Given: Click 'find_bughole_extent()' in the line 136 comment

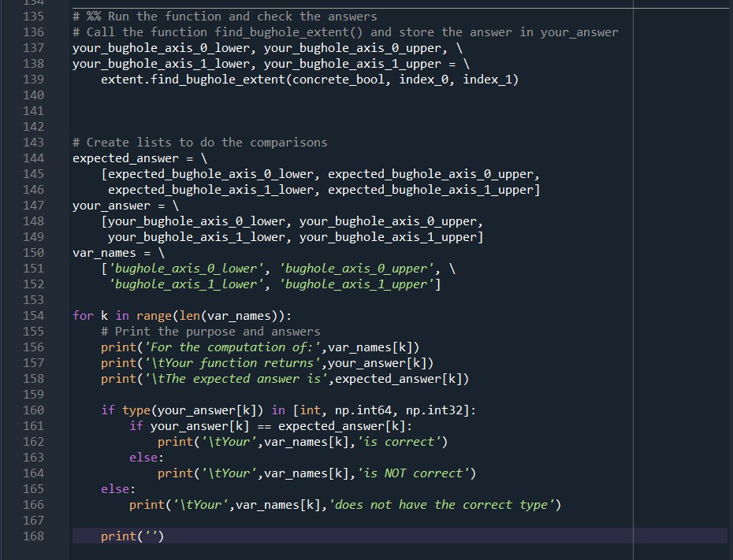Looking at the screenshot, I should 288,32.
